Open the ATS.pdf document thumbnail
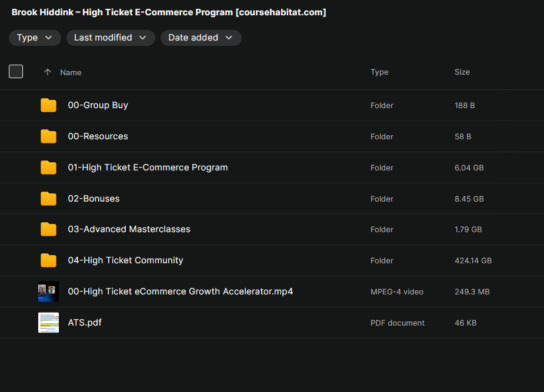The height and width of the screenshot is (392, 544). [x=48, y=323]
